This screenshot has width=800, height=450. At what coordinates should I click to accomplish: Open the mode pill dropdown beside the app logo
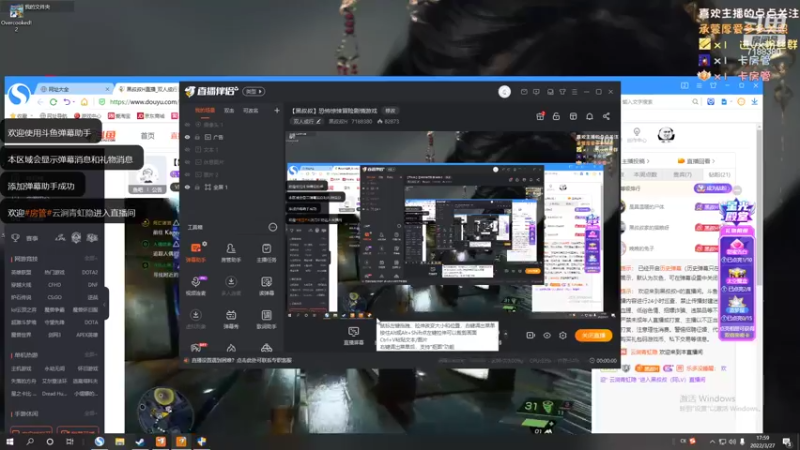point(254,91)
